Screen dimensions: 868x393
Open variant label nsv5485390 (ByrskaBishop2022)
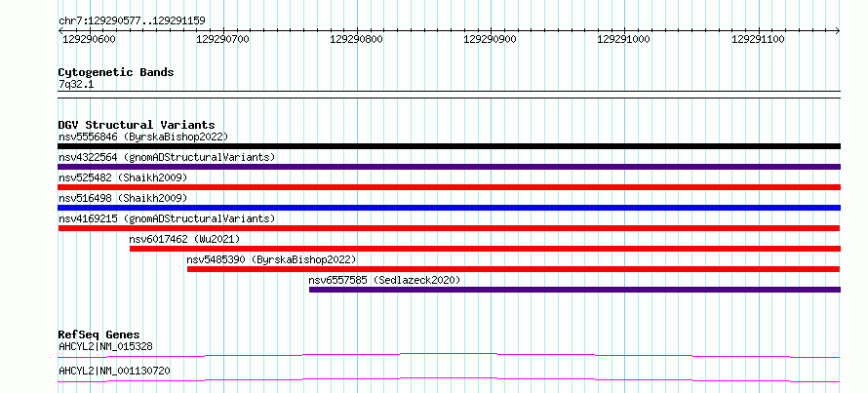point(271,259)
